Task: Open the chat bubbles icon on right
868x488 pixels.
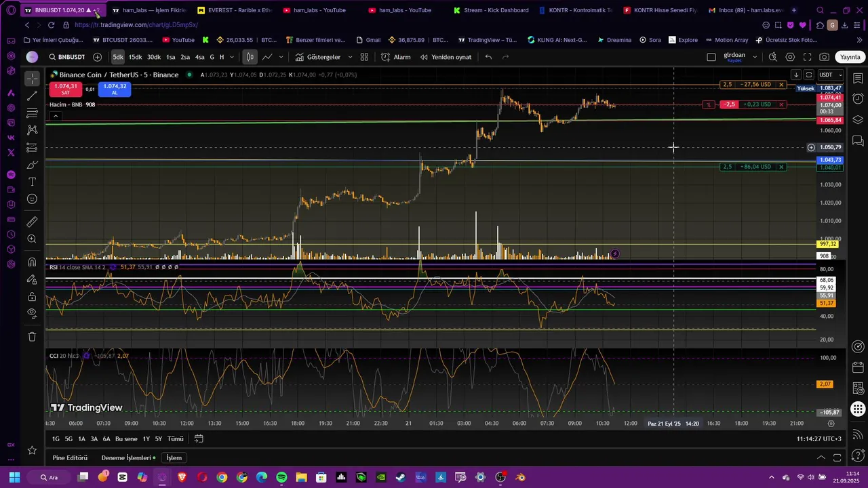Action: click(x=858, y=141)
